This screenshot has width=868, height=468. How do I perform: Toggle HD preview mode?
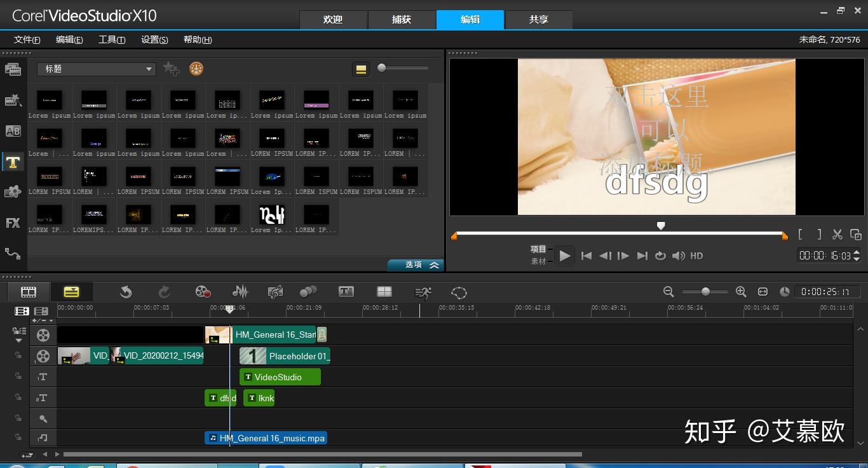pos(697,256)
